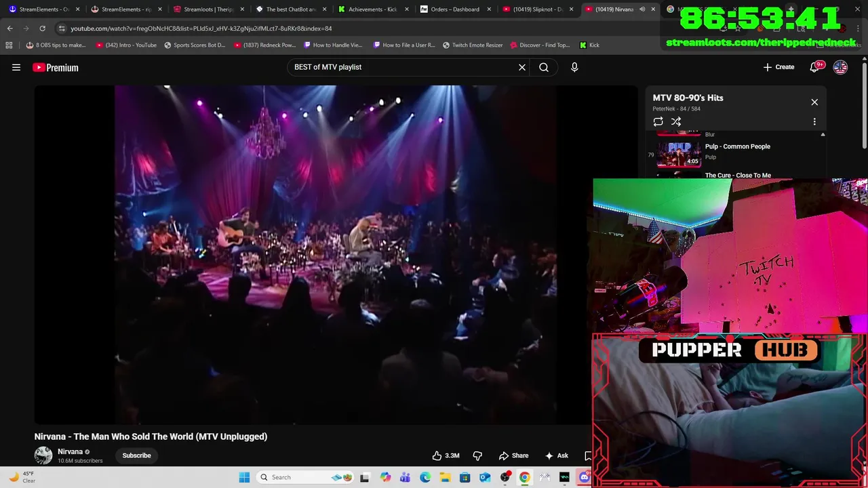Go to YouTube Premium home logo
868x488 pixels.
(56, 67)
